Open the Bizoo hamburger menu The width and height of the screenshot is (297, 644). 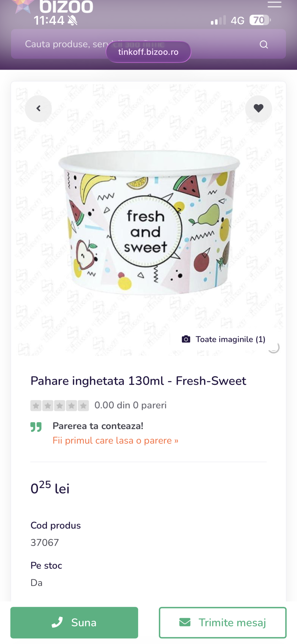(274, 4)
